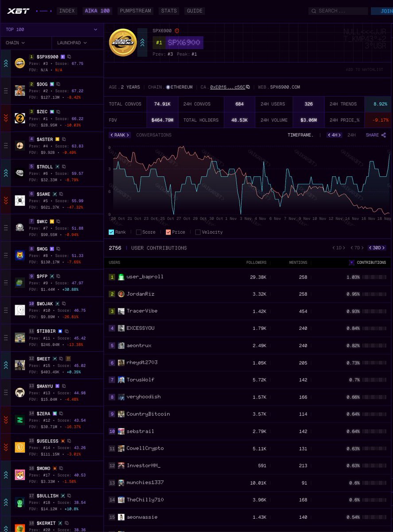The height and width of the screenshot is (532, 393).
Task: Focus the SEARCH input field
Action: click(x=338, y=11)
